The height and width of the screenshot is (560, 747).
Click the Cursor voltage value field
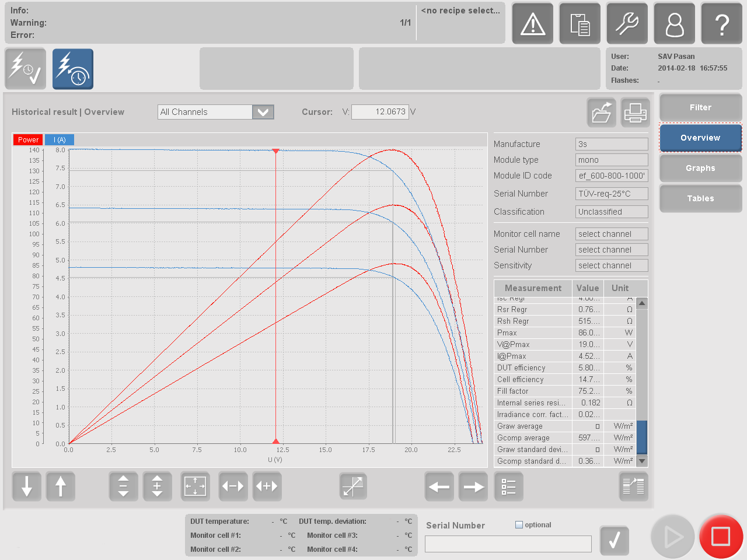pyautogui.click(x=380, y=112)
